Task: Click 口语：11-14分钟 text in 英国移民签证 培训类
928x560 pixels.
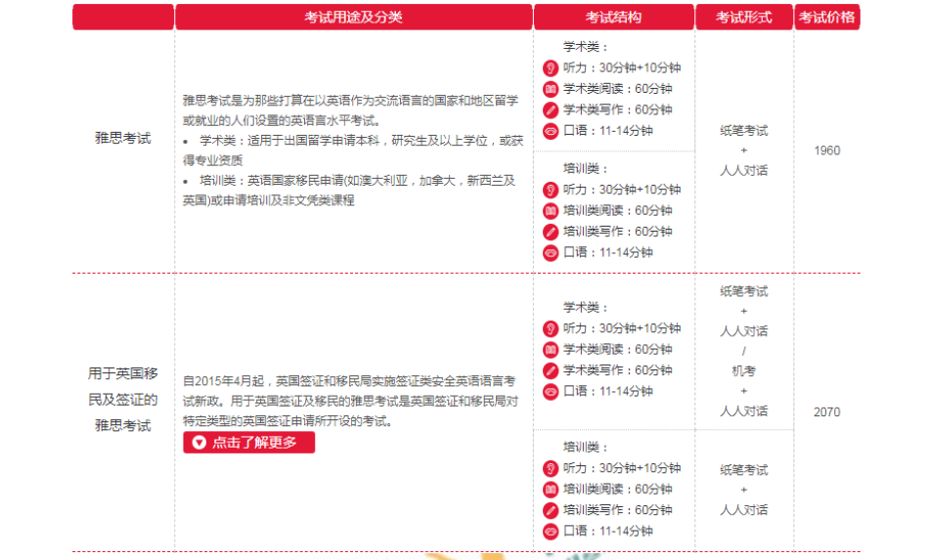Action: (x=608, y=532)
